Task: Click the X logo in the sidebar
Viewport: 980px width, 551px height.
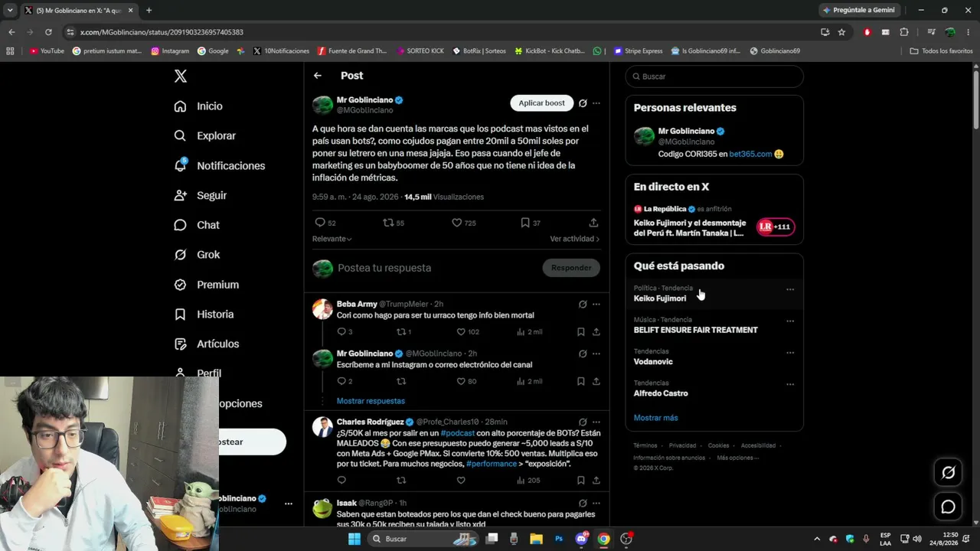Action: coord(180,76)
